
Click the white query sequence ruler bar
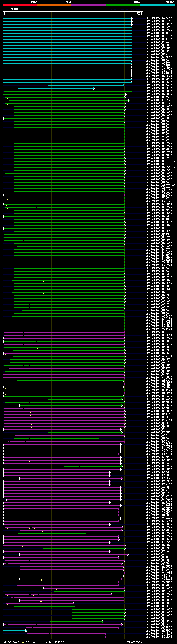click(x=73, y=11)
